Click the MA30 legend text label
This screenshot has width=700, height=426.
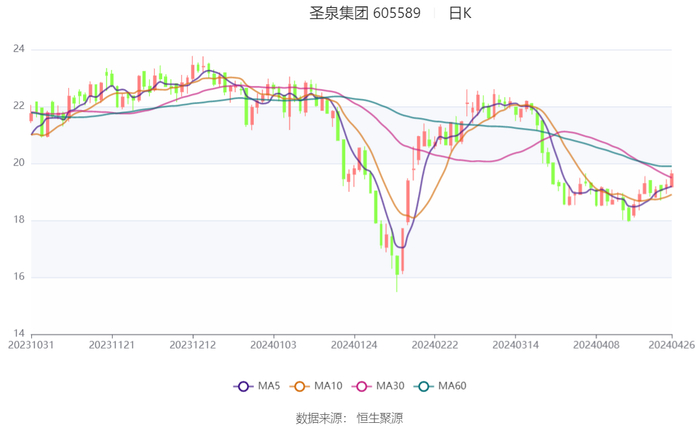(390, 386)
